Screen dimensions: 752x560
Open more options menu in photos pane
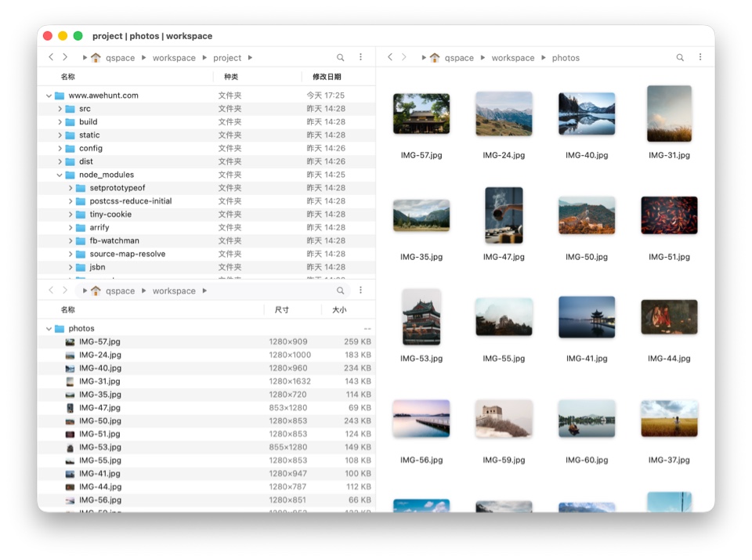coord(700,57)
